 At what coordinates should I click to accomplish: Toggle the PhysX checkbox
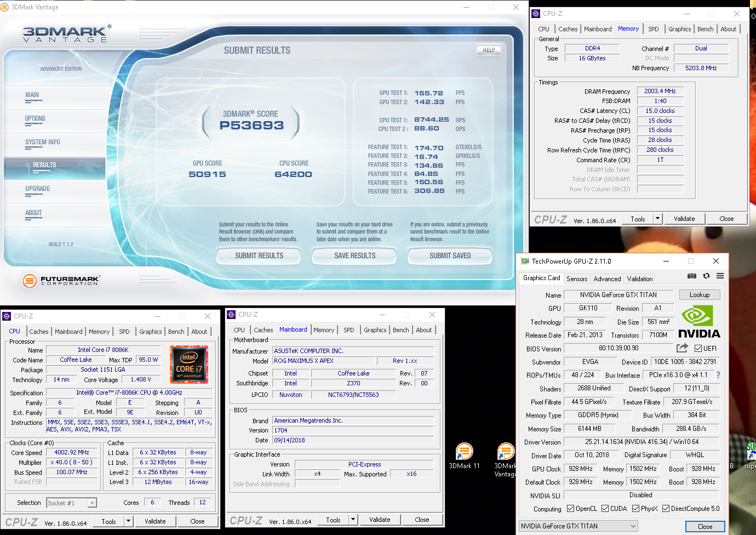(x=635, y=509)
